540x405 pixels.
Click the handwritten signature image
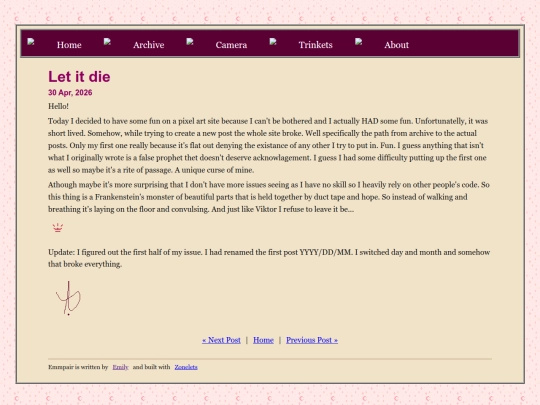(68, 298)
